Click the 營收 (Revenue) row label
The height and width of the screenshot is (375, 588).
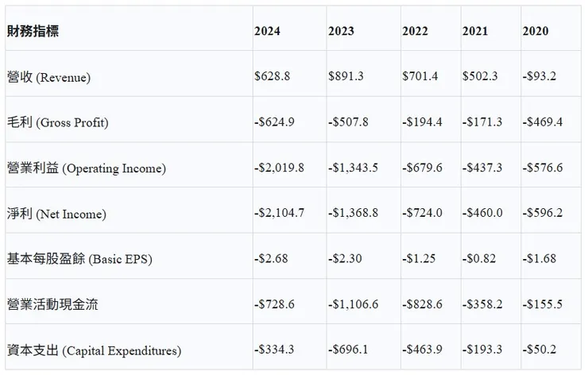click(48, 77)
